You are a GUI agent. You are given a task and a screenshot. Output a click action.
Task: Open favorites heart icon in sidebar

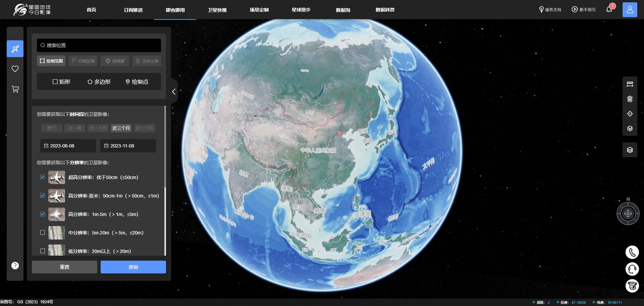15,69
